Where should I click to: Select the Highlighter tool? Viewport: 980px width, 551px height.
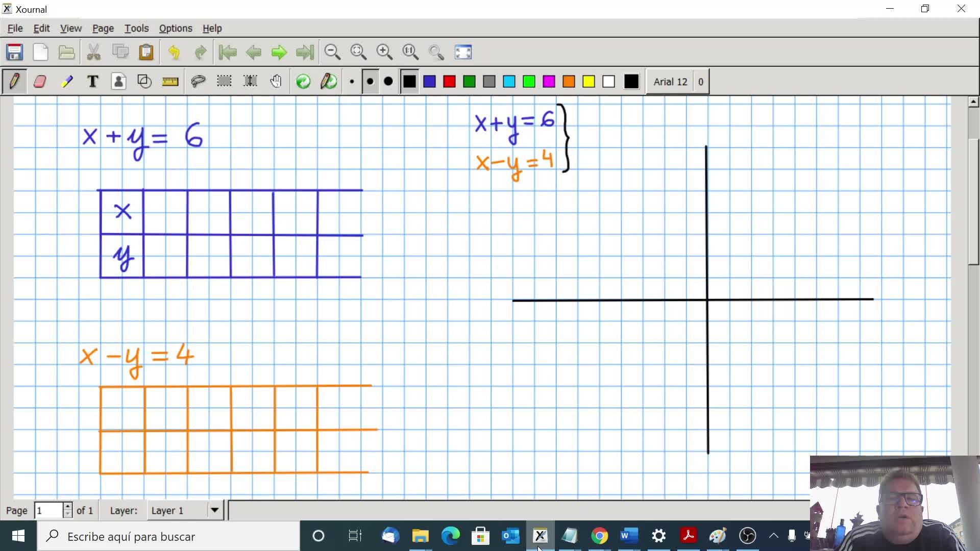point(66,82)
